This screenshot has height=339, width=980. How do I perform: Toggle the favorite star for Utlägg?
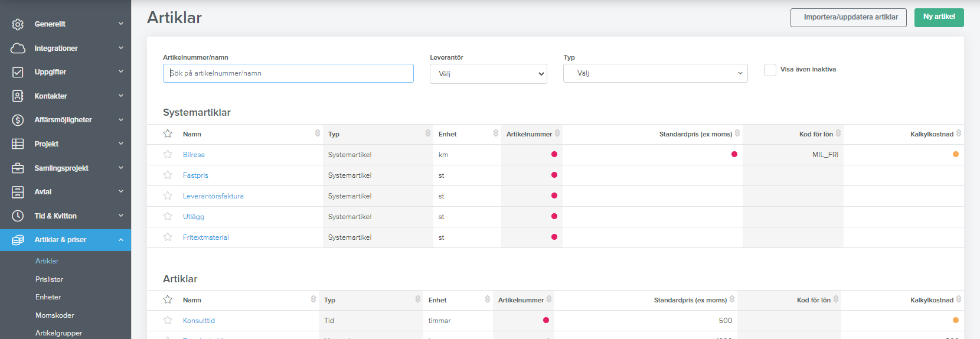pyautogui.click(x=168, y=216)
